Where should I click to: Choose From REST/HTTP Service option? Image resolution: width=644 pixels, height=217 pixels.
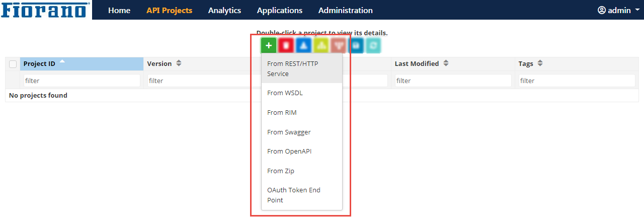point(302,68)
